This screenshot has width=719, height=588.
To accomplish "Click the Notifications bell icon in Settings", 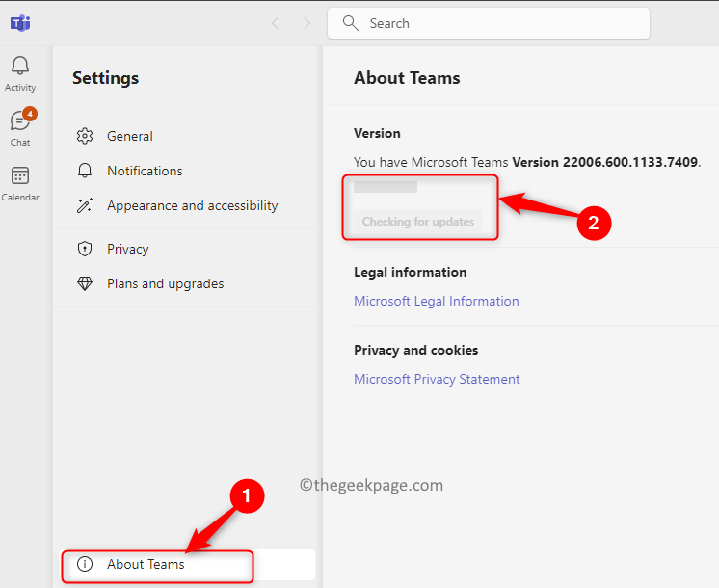I will coord(85,171).
